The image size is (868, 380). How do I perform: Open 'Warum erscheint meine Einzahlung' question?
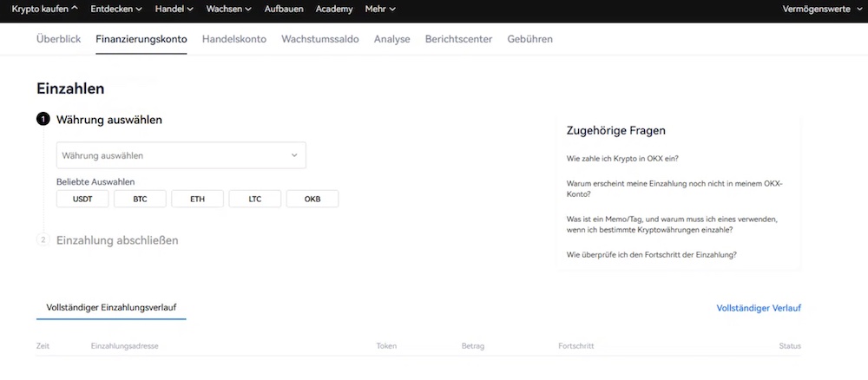[674, 188]
